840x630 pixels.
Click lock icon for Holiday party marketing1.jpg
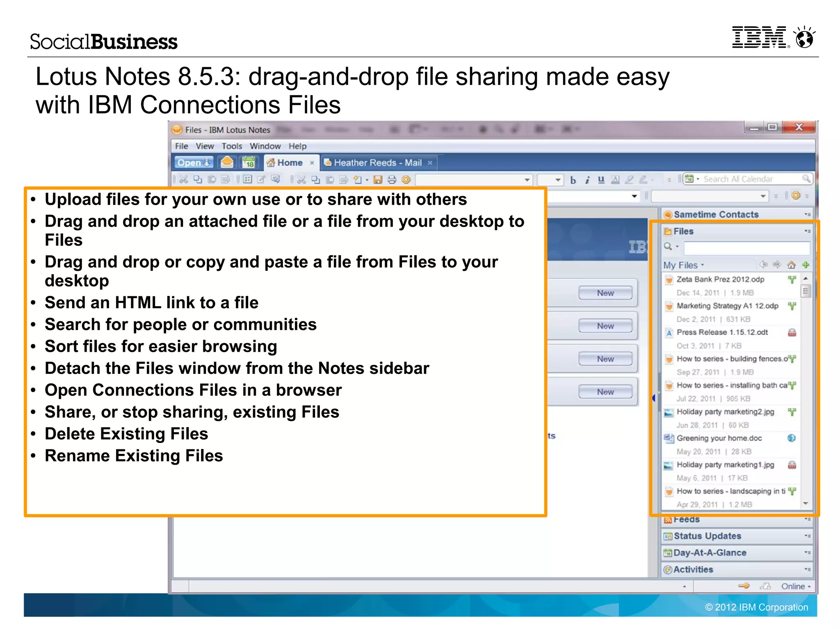pyautogui.click(x=792, y=465)
